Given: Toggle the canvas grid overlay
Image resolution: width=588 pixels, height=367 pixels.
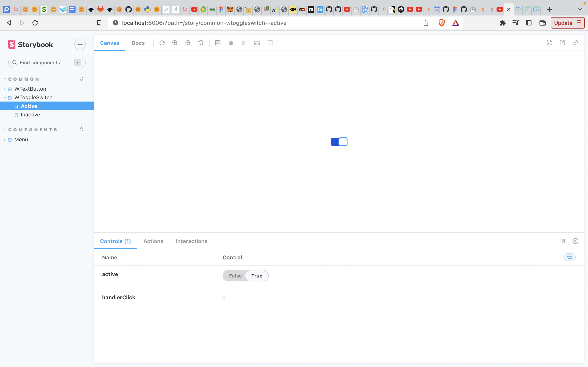Looking at the screenshot, I should pos(230,43).
